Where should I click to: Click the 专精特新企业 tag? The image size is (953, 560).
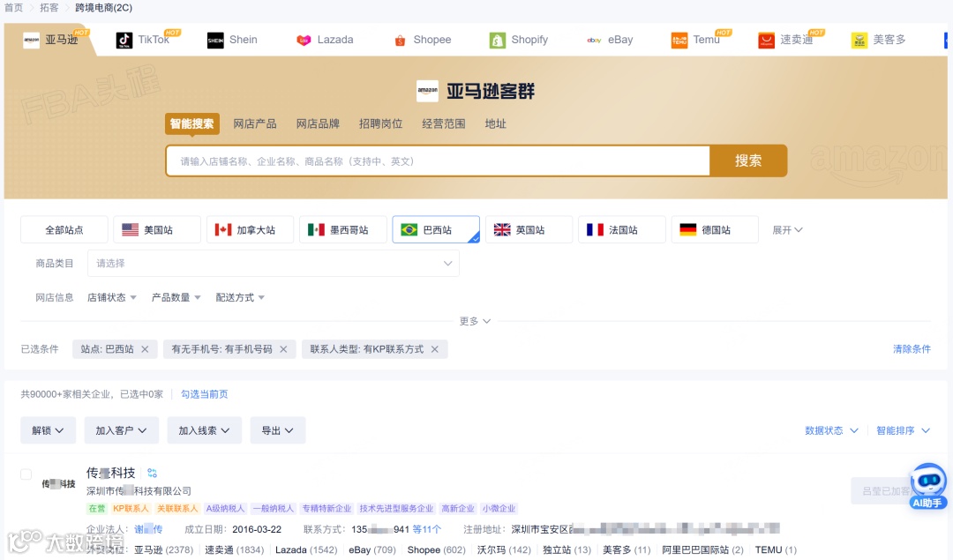click(327, 509)
